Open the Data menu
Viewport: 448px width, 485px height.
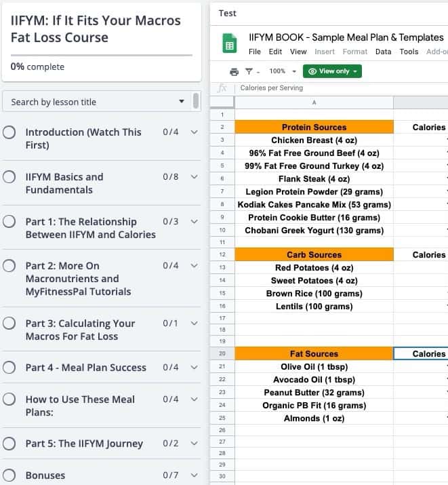[383, 52]
